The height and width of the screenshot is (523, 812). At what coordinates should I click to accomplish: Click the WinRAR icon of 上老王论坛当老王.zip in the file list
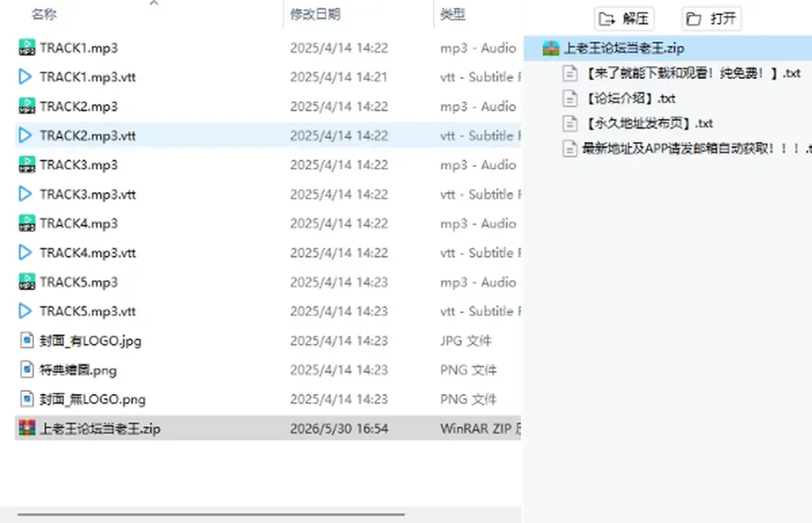[x=27, y=428]
